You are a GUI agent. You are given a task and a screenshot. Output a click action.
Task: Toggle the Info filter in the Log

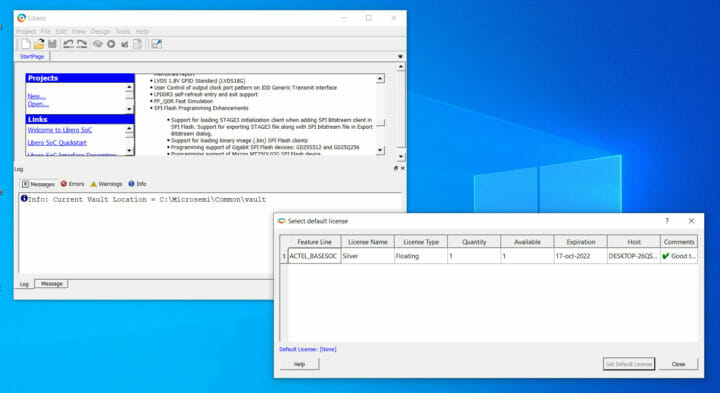click(137, 184)
